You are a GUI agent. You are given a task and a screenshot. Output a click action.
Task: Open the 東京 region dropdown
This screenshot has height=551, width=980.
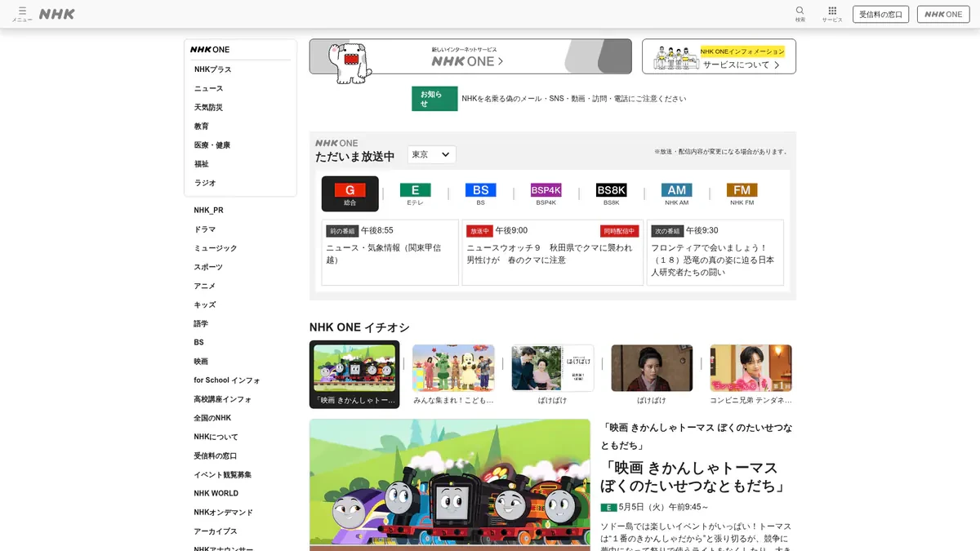[431, 154]
